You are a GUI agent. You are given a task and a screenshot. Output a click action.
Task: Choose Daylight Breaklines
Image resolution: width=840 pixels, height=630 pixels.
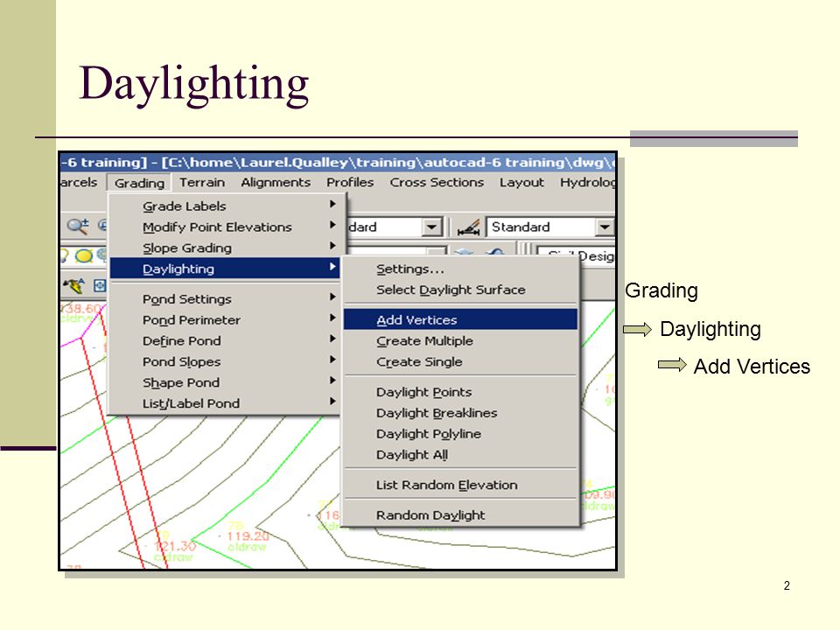(x=460, y=412)
